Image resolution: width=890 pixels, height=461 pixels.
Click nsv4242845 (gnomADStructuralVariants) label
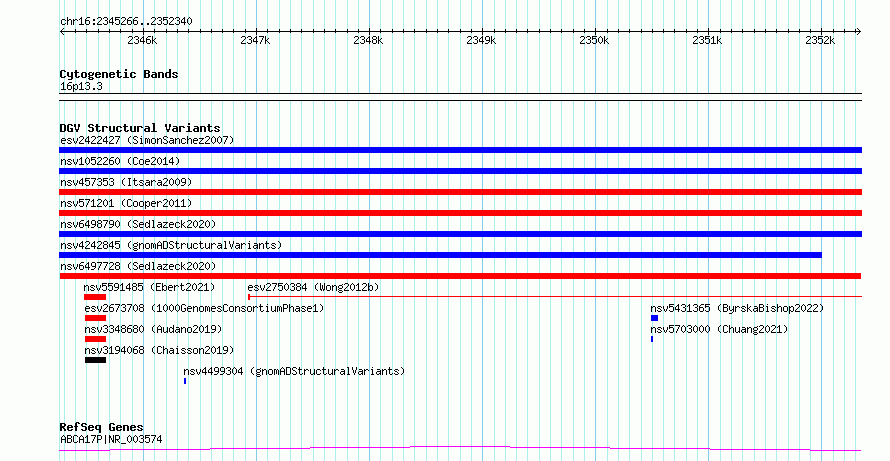171,245
